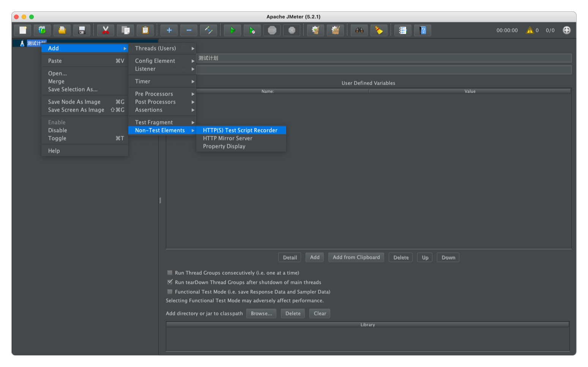Uncheck Run tearDown Thread Groups checkbox
This screenshot has height=367, width=588.
click(x=170, y=282)
